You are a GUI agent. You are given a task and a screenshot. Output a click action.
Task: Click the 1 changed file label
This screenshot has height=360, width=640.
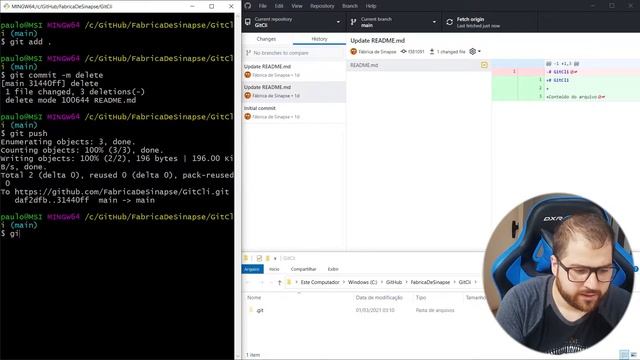tap(451, 52)
